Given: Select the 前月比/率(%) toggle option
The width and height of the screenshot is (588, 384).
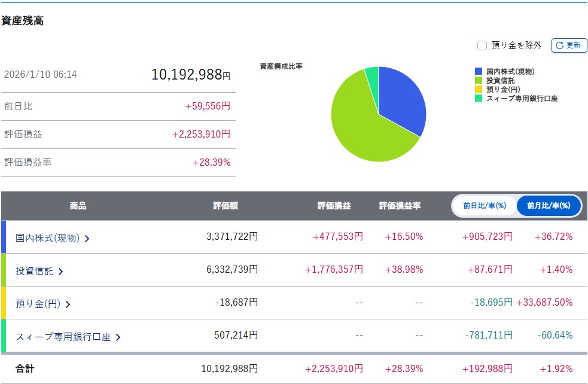Looking at the screenshot, I should (549, 206).
